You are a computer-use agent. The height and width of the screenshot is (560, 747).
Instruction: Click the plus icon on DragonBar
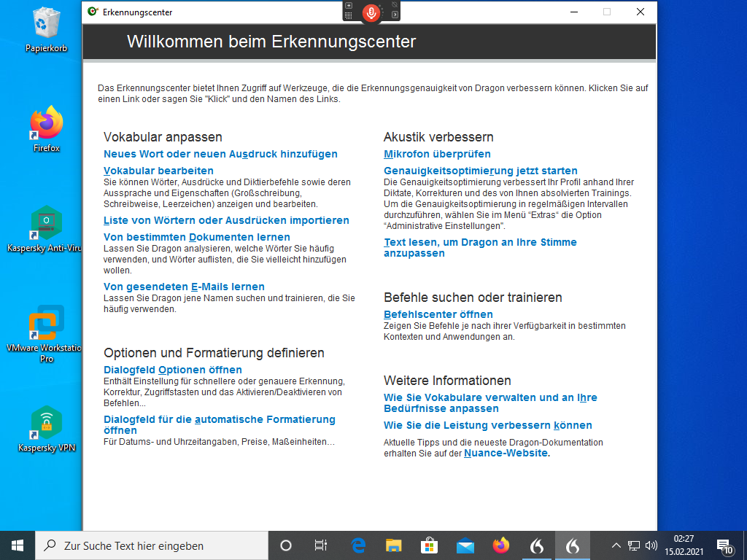(x=349, y=5)
